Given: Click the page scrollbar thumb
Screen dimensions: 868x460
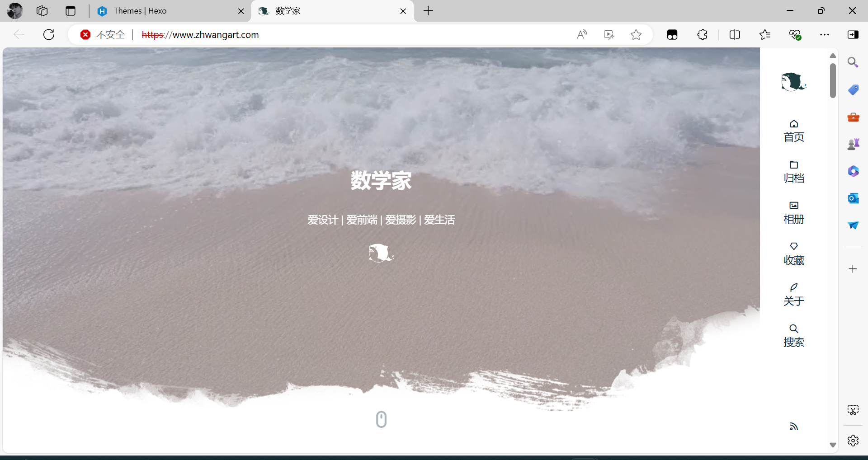Looking at the screenshot, I should coord(833,80).
